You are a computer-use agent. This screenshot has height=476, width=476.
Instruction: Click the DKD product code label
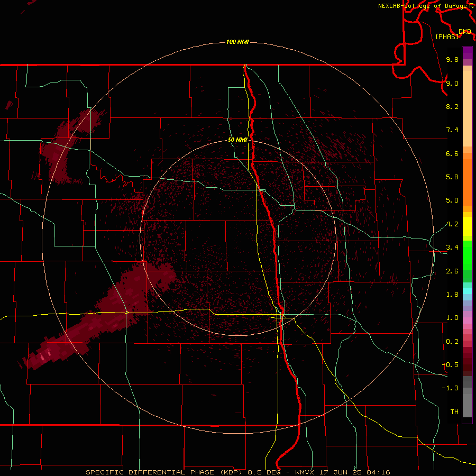point(465,32)
